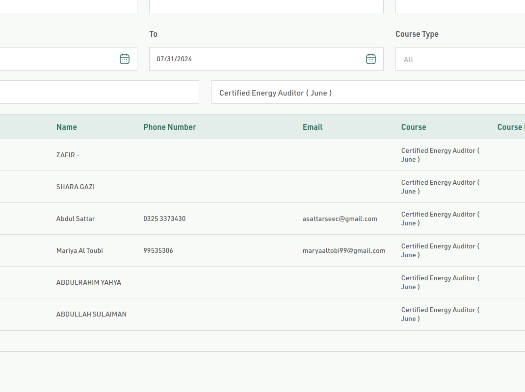The height and width of the screenshot is (392, 525).
Task: Select the ABDULLAH SULAIMAN name cell
Action: pos(91,314)
